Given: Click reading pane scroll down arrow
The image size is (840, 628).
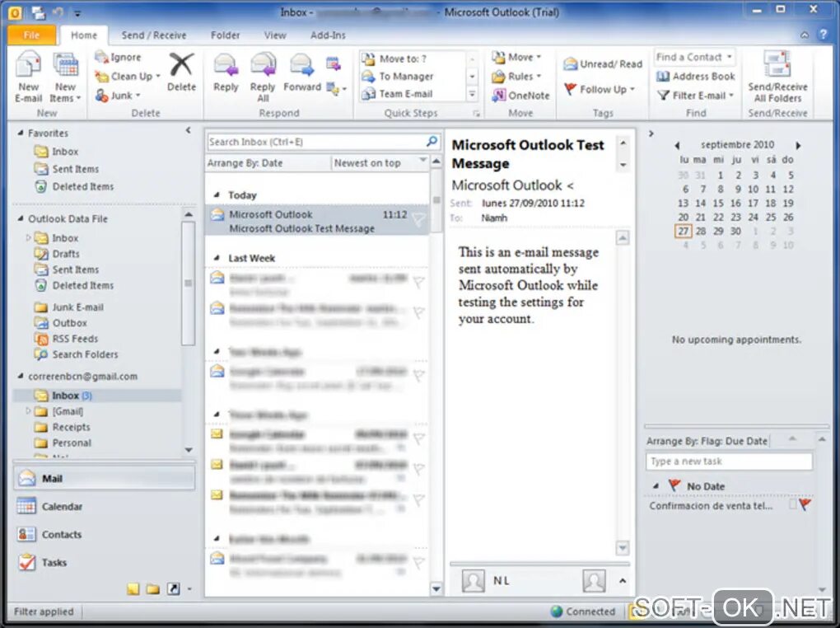Looking at the screenshot, I should (623, 547).
